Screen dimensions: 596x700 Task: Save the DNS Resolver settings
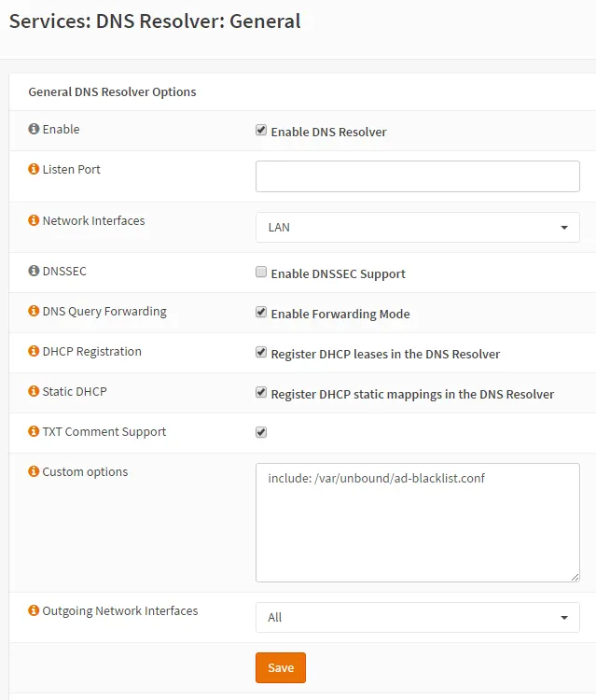(281, 668)
